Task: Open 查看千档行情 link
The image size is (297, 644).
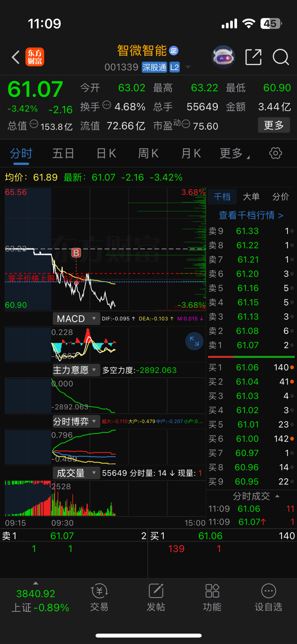Action: pyautogui.click(x=251, y=215)
